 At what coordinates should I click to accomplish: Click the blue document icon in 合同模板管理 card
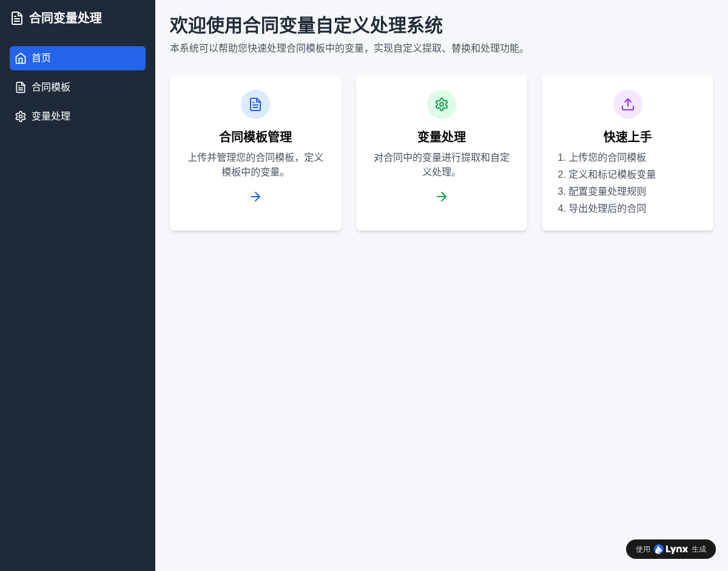point(255,104)
